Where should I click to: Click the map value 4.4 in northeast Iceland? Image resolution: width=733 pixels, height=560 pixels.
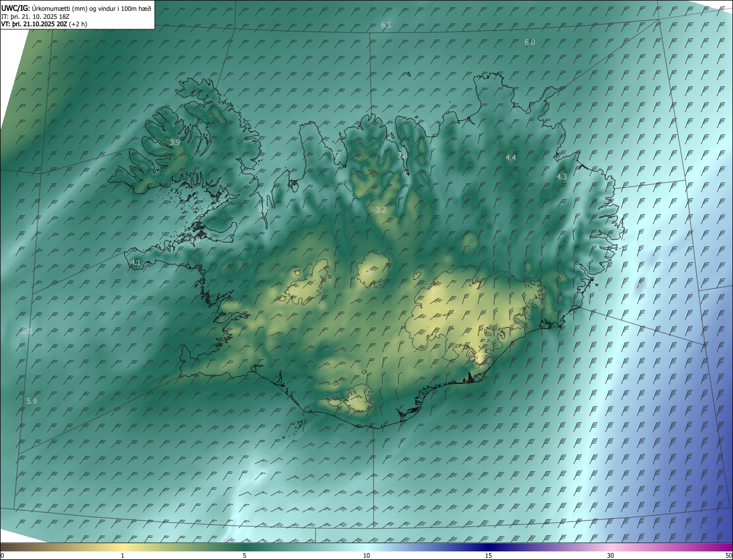pos(511,157)
